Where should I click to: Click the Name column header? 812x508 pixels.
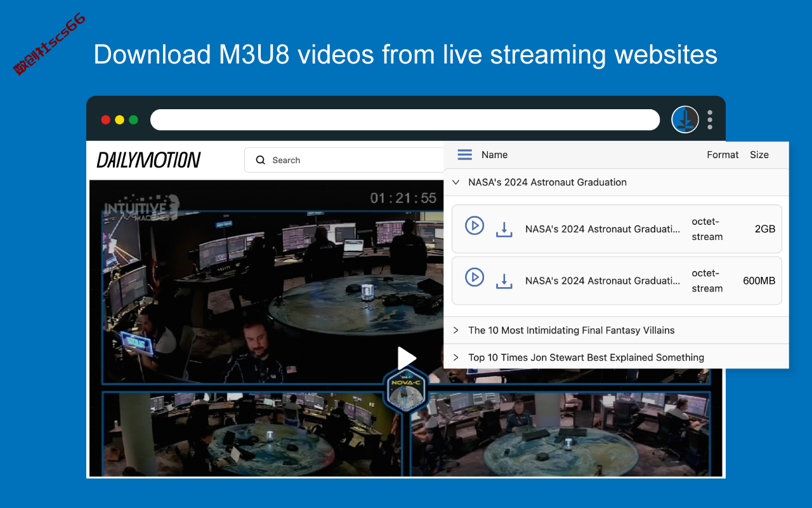click(x=494, y=155)
